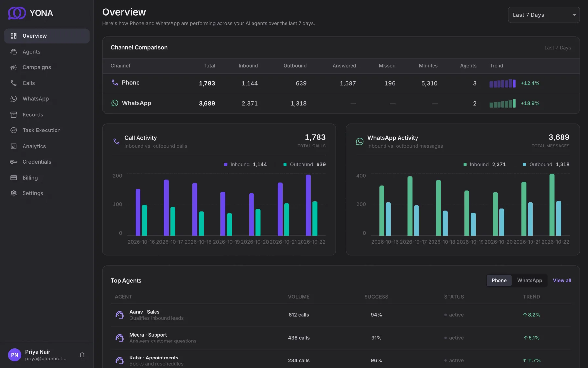The image size is (588, 368).
Task: Select Agents in the sidebar menu
Action: tap(47, 52)
